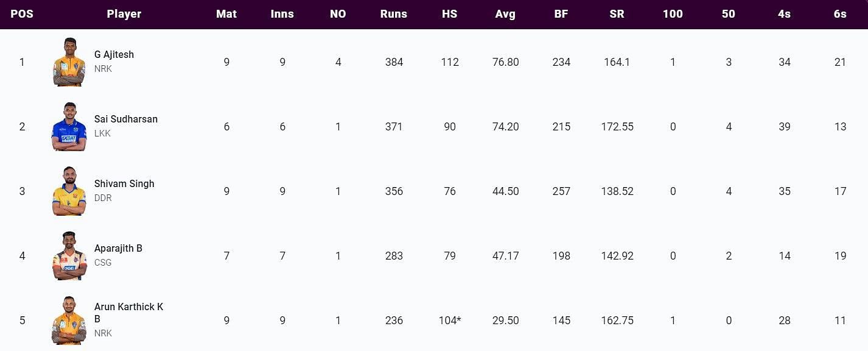Open Sai Sudharsan player name link
The width and height of the screenshot is (868, 351).
pyautogui.click(x=126, y=119)
